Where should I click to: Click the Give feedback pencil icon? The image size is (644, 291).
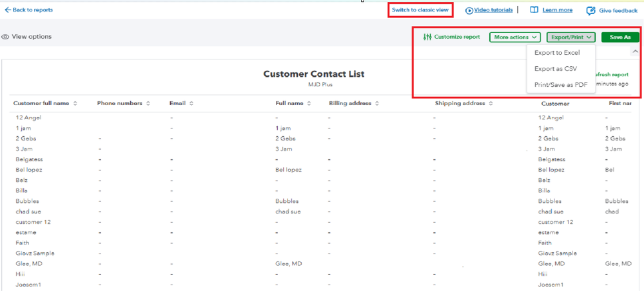(x=590, y=11)
